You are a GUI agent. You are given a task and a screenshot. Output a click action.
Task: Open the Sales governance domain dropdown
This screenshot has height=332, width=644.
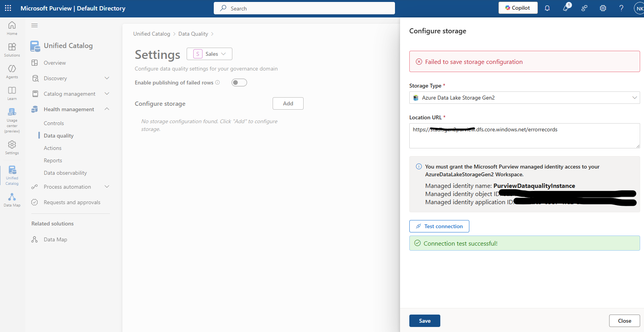[x=210, y=54]
